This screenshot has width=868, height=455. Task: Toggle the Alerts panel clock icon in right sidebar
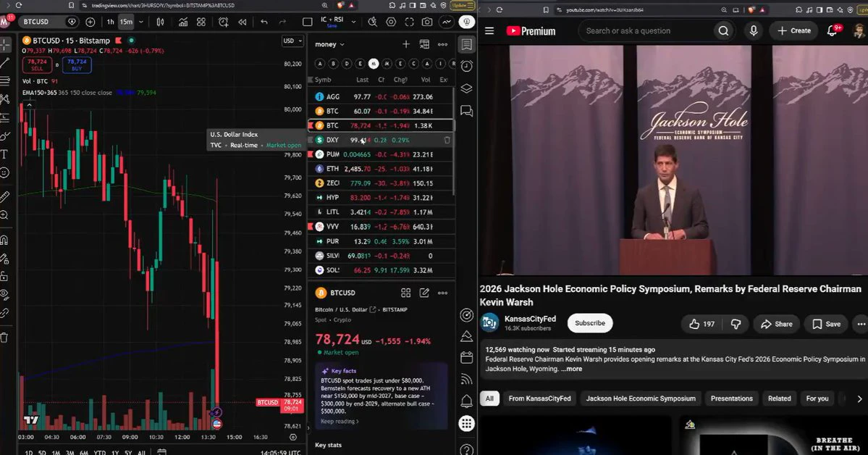click(x=467, y=66)
